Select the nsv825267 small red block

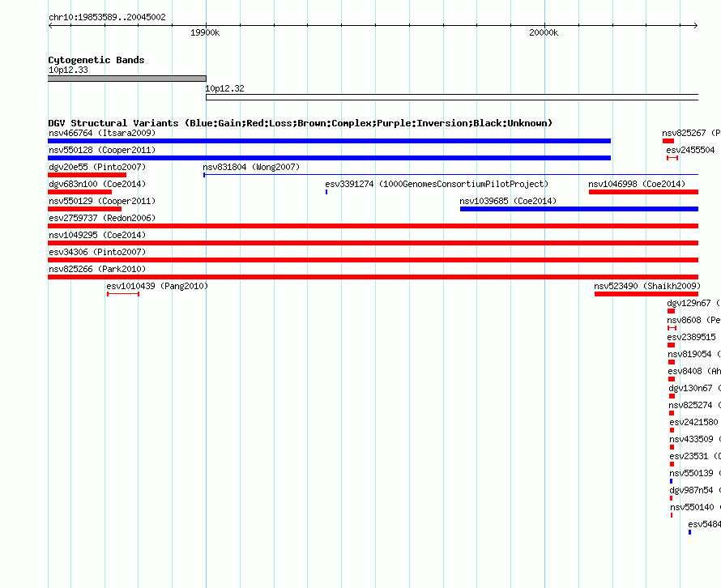[x=668, y=141]
